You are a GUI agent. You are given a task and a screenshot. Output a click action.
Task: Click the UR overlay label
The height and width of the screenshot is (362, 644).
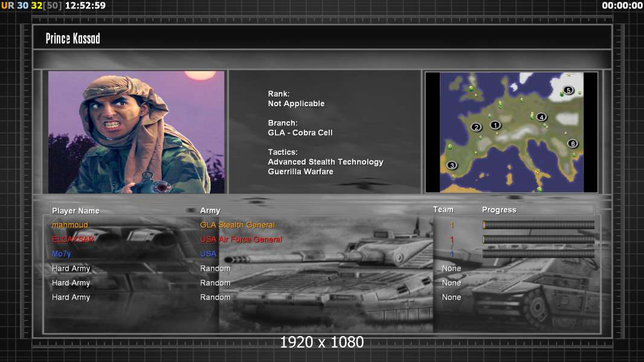[x=7, y=5]
